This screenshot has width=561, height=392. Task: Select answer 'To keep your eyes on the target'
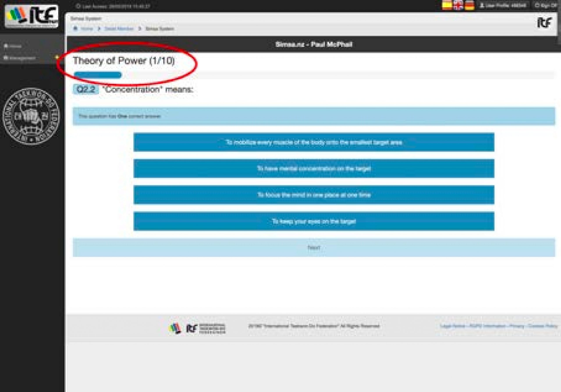314,221
